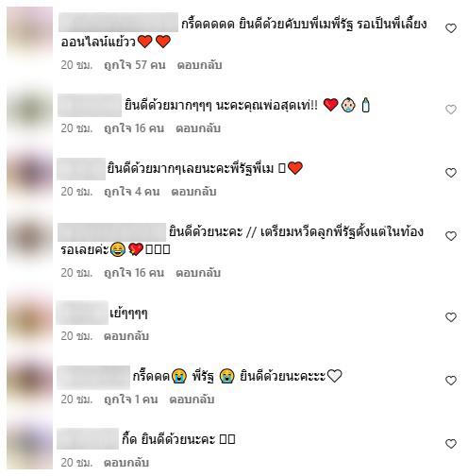
Task: Reply to the first comment with 57 likes
Action: pyautogui.click(x=199, y=65)
